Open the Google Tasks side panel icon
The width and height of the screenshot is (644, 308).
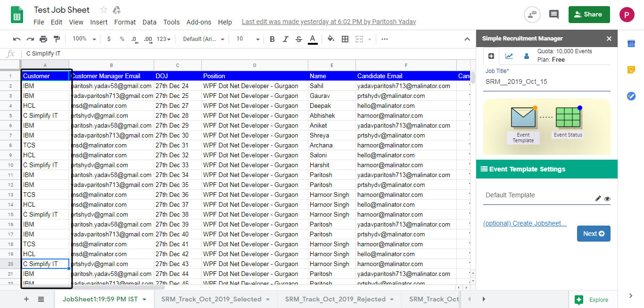[631, 96]
